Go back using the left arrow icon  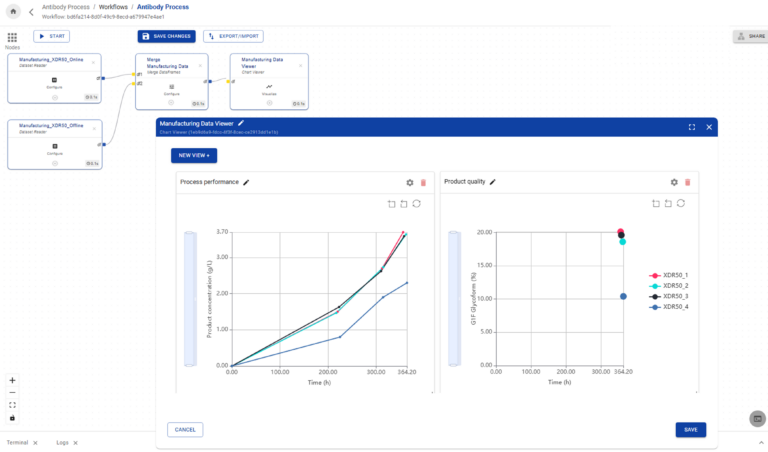(31, 12)
